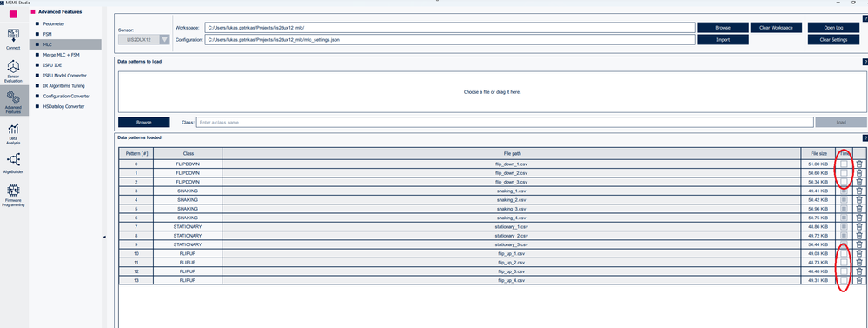Click the Workspace path field

tap(449, 28)
